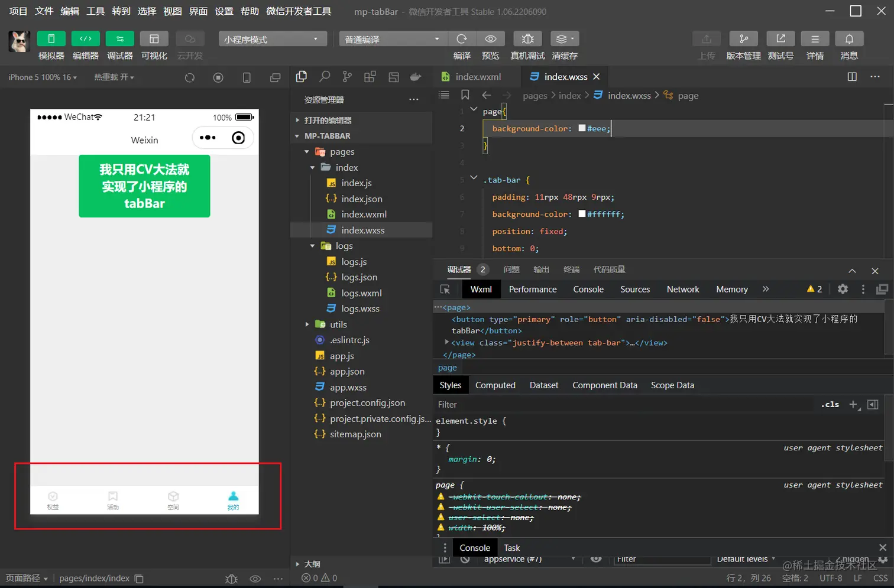Open the search icon in editor sidebar
This screenshot has height=588, width=894.
(x=325, y=77)
